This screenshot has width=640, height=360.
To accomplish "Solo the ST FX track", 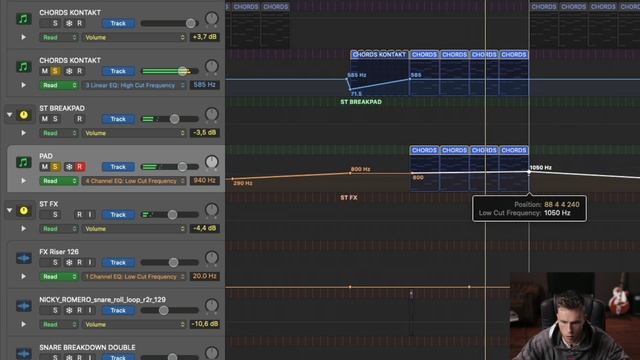I will (55, 215).
